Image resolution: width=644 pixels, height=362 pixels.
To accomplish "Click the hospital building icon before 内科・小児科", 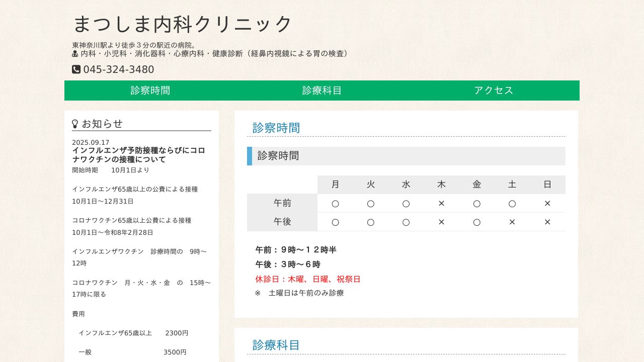I will pyautogui.click(x=75, y=53).
